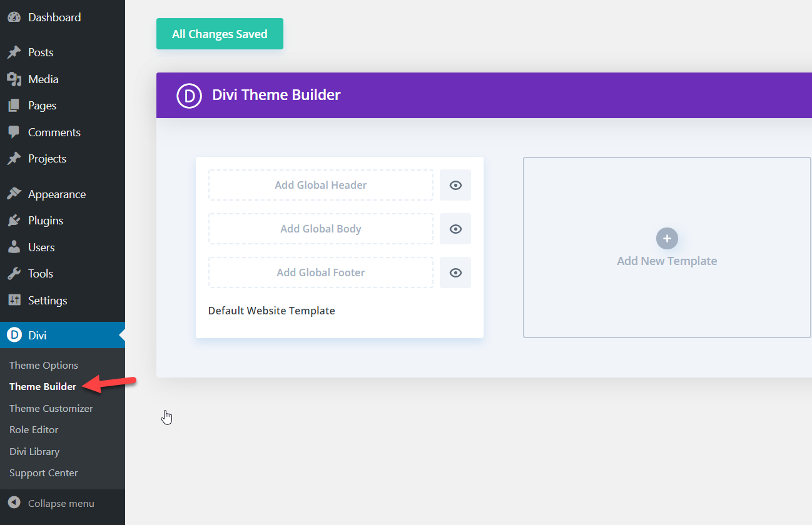Click Add Global Footer area
The height and width of the screenshot is (525, 812).
pos(321,272)
